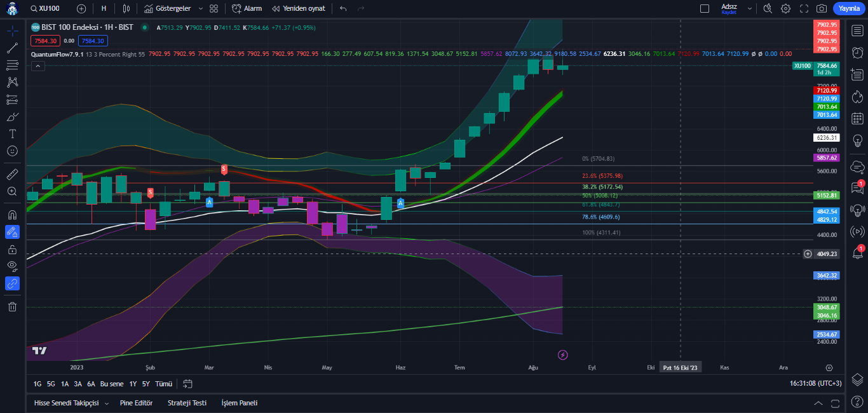Collapse the indicator legend with the chevron

pyautogui.click(x=38, y=66)
